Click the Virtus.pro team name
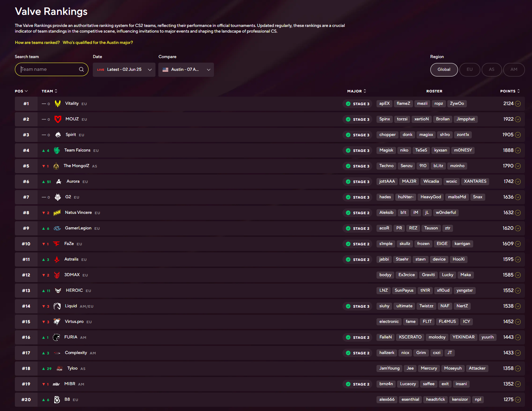Screen dimensions: 532x411 (74, 321)
